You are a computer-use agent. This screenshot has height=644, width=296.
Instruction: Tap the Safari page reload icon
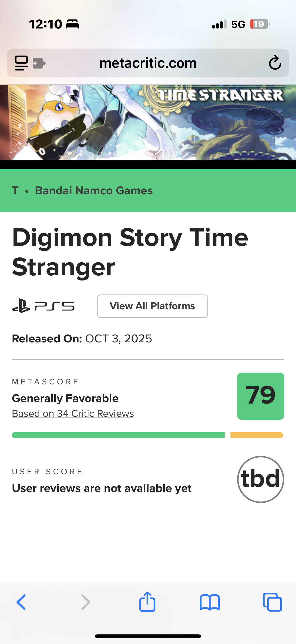275,63
